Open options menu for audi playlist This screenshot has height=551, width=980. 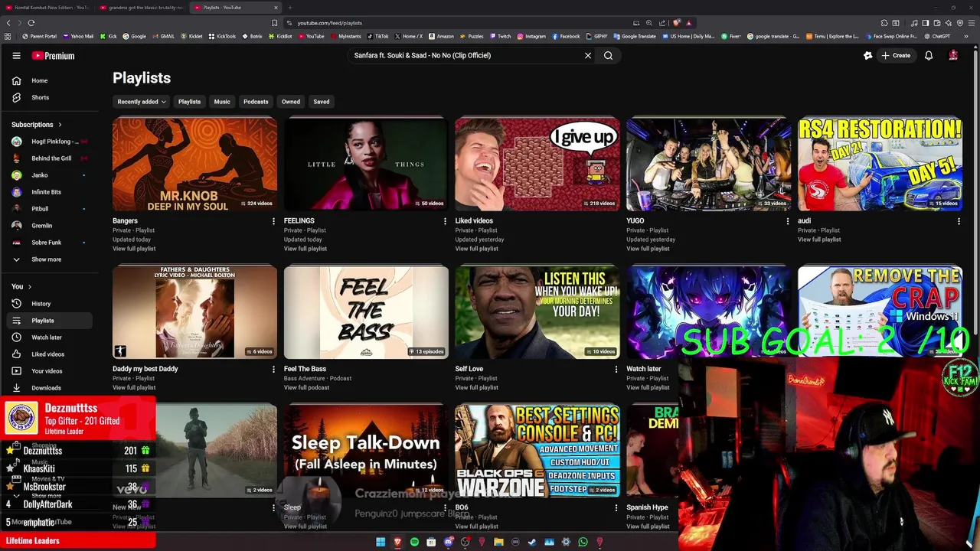[x=959, y=221]
